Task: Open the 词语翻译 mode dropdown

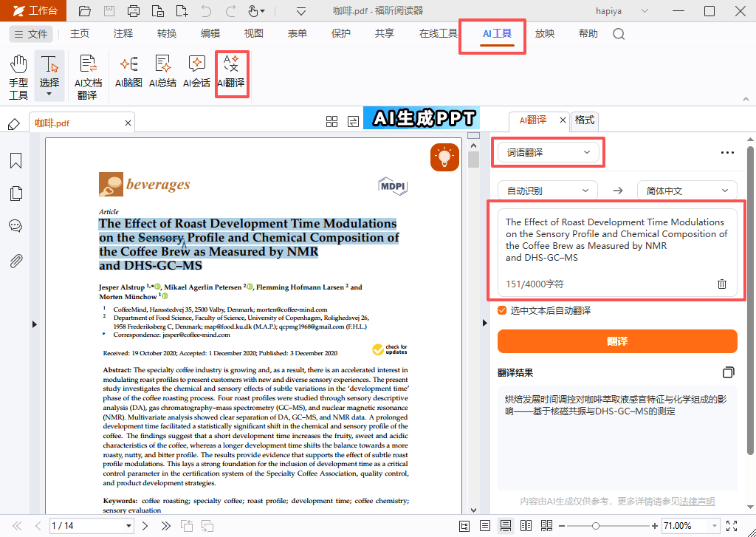Action: (549, 152)
